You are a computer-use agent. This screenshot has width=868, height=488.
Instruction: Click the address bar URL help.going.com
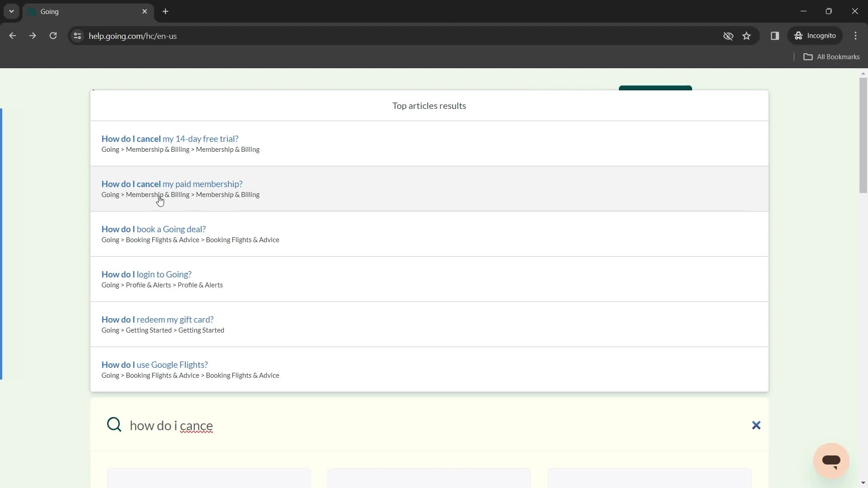pyautogui.click(x=132, y=36)
